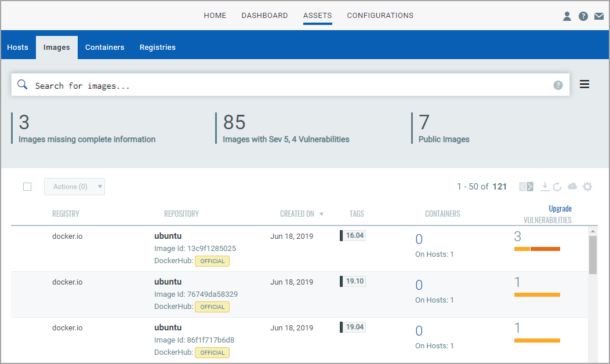Switch to the Containers tab
The image size is (610, 364).
click(104, 48)
